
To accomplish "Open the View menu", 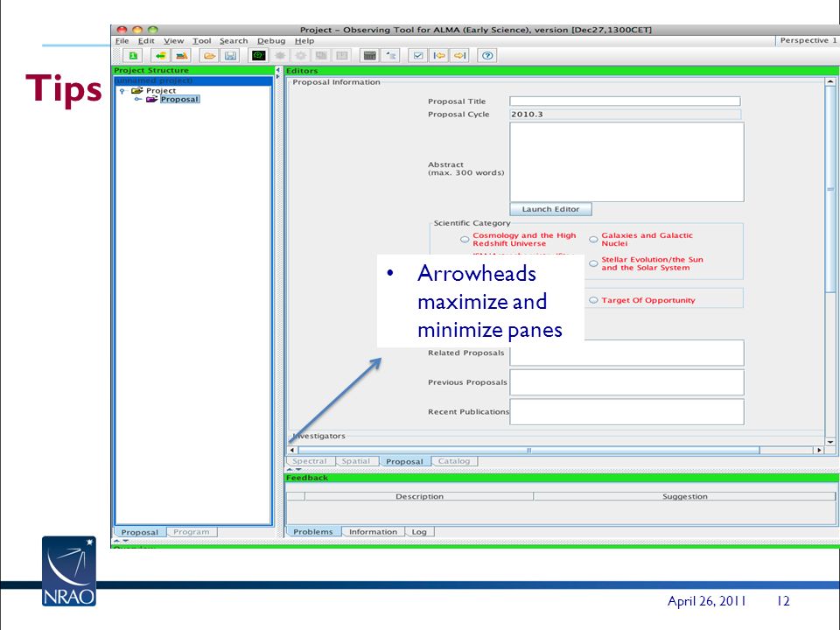I will pyautogui.click(x=173, y=41).
